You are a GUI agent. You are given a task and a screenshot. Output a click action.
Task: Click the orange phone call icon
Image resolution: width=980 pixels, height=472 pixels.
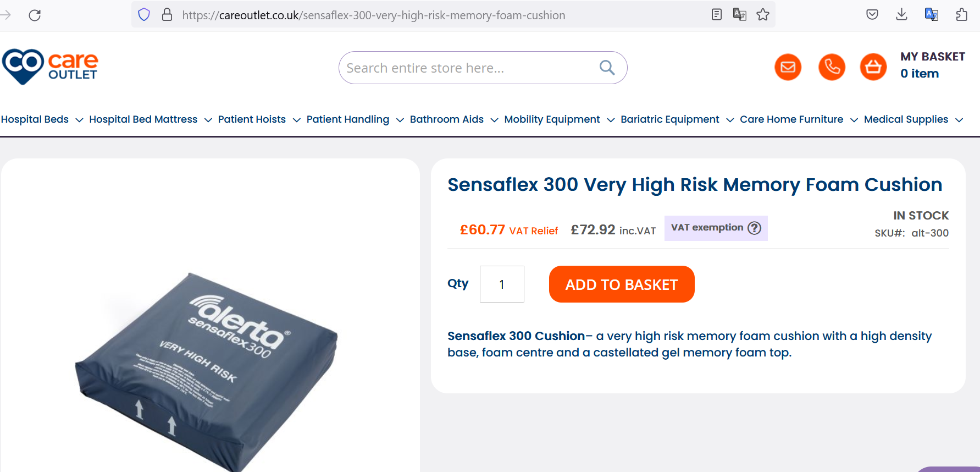point(832,67)
